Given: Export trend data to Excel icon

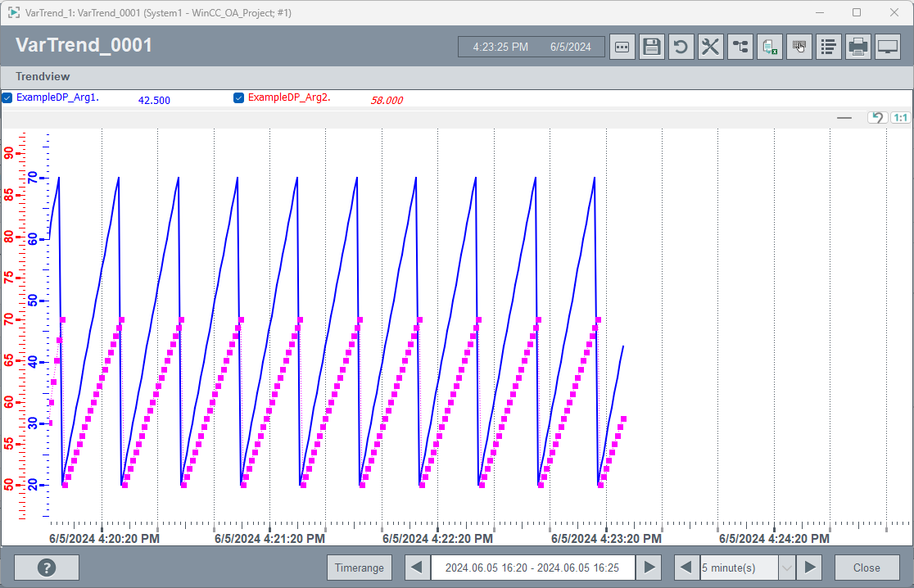Looking at the screenshot, I should [x=770, y=47].
